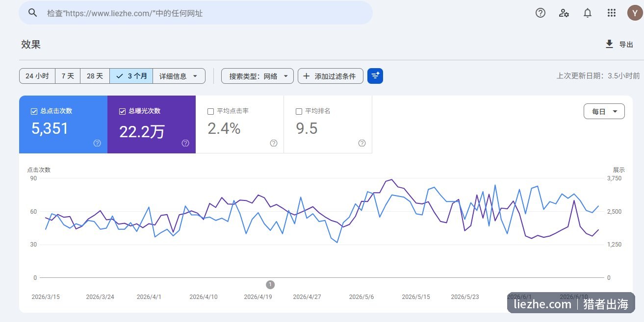
Task: Open the notifications bell
Action: tap(588, 13)
